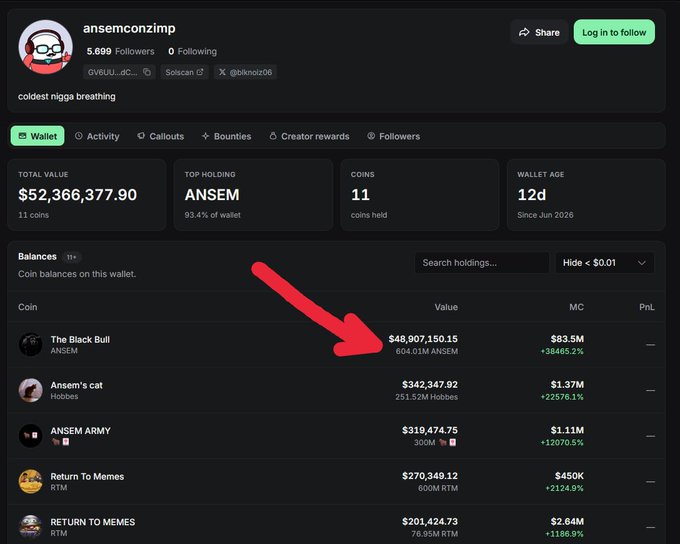
Task: Click the $2.64M market cap
Action: (x=567, y=521)
